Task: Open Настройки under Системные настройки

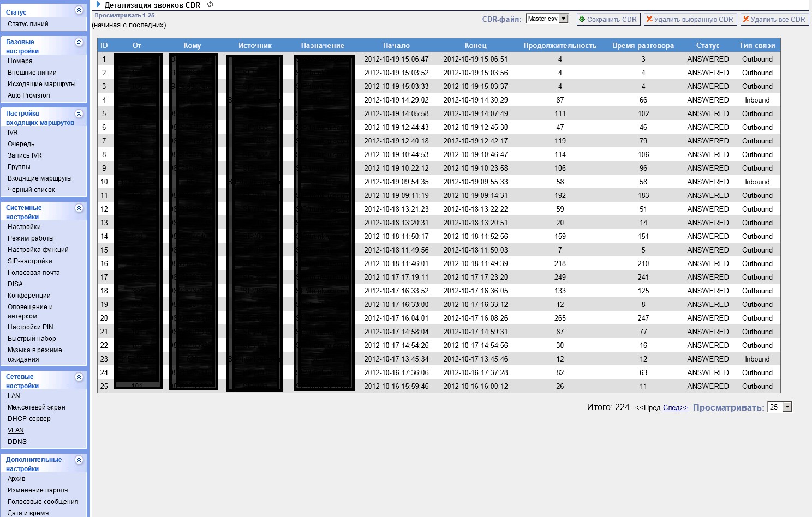Action: click(x=24, y=227)
